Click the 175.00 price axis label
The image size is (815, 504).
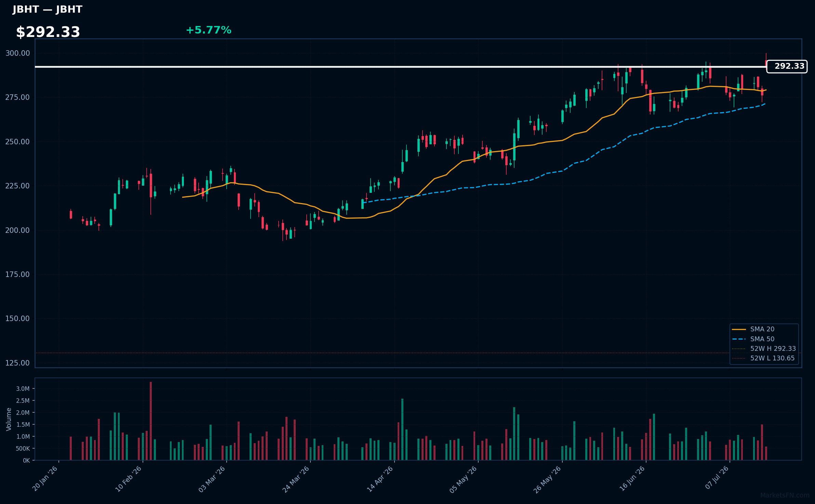pos(17,274)
